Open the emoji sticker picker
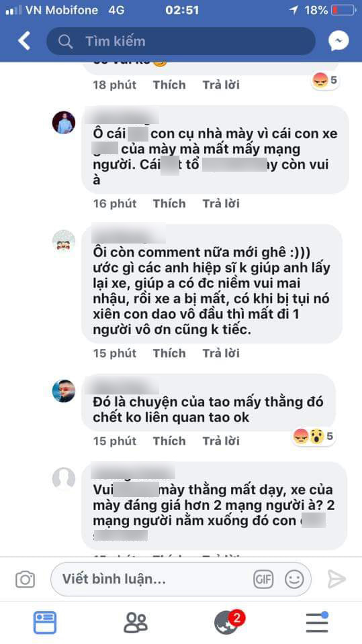362x644 pixels. [294, 580]
